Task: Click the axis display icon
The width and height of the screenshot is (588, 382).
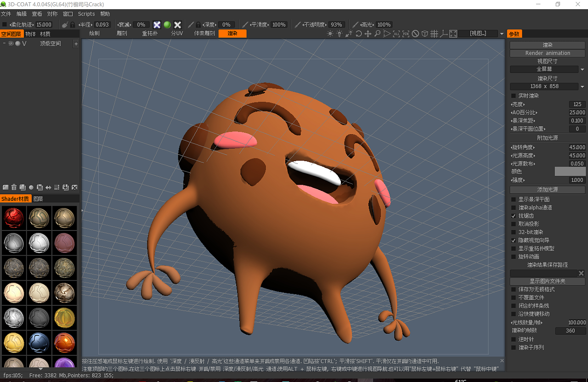Action: pyautogui.click(x=444, y=34)
